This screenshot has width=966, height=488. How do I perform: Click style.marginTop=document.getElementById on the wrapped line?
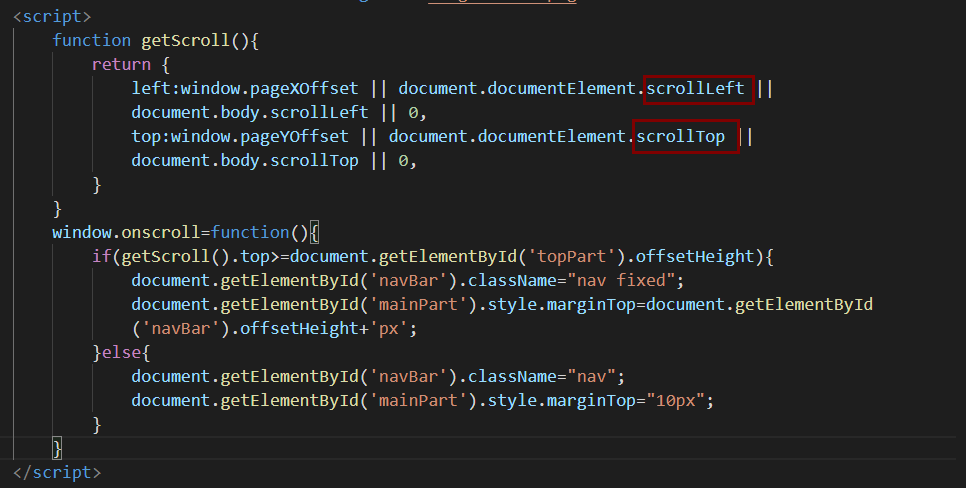pyautogui.click(x=680, y=305)
